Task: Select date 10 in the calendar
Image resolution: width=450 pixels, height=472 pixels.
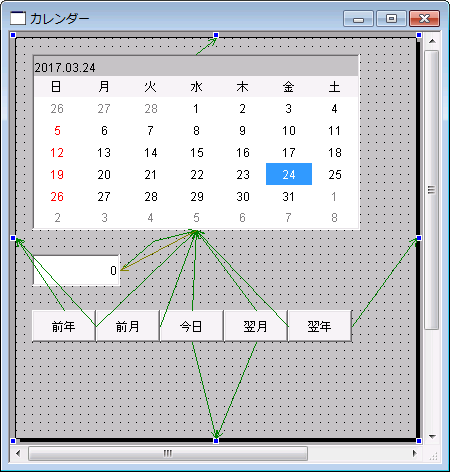Action: pos(289,130)
